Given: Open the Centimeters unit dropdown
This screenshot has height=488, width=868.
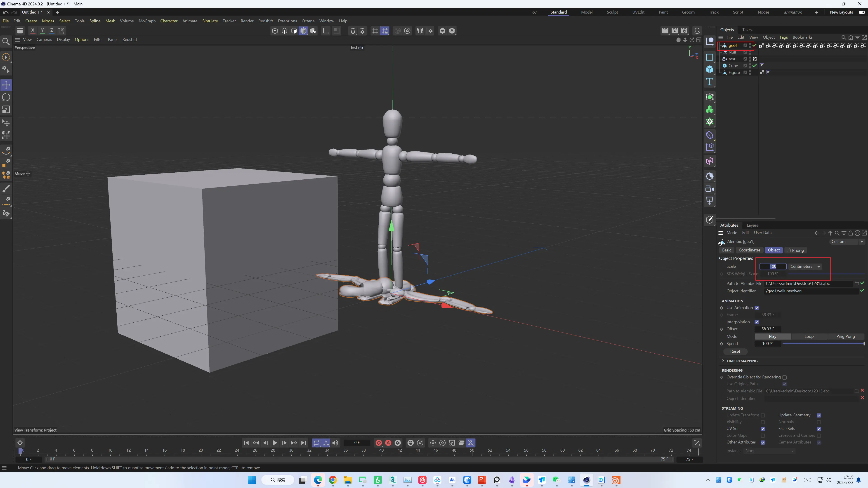Looking at the screenshot, I should point(806,266).
